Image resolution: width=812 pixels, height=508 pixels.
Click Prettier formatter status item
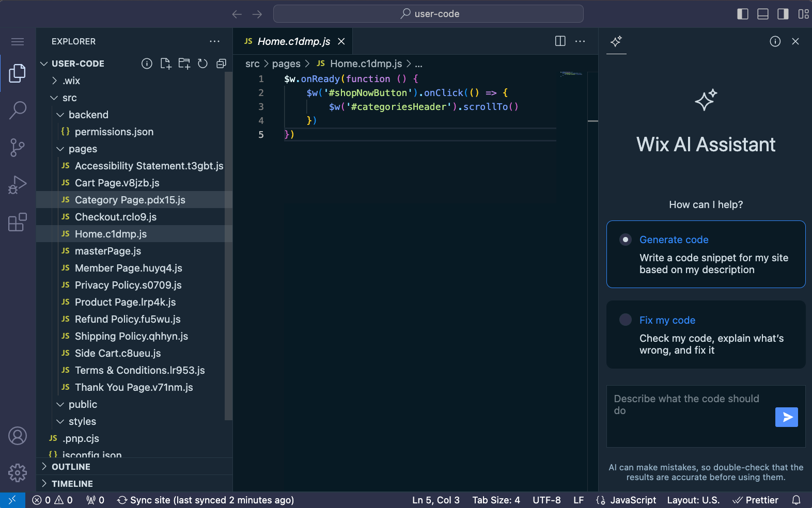755,500
